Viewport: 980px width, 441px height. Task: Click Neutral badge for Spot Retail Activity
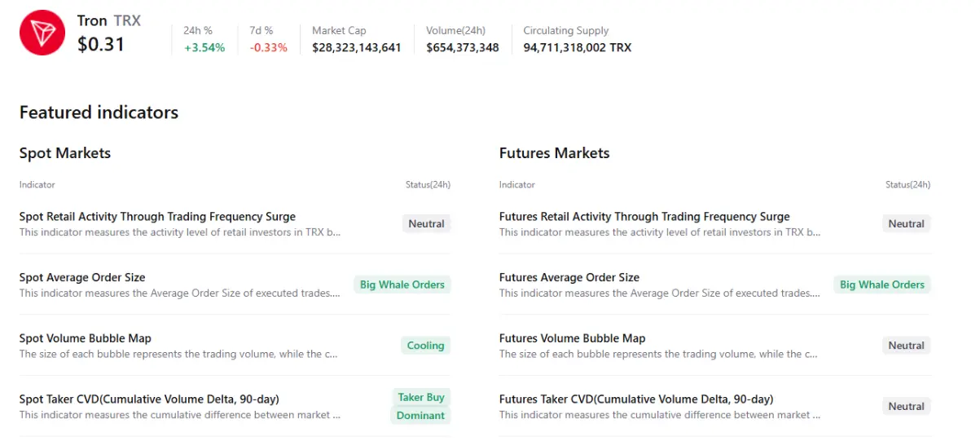[x=426, y=223]
